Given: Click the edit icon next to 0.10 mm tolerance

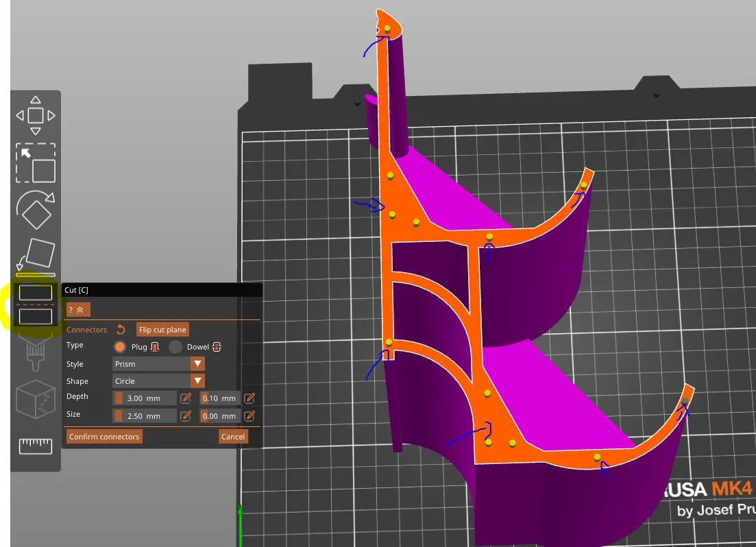Looking at the screenshot, I should tap(249, 398).
